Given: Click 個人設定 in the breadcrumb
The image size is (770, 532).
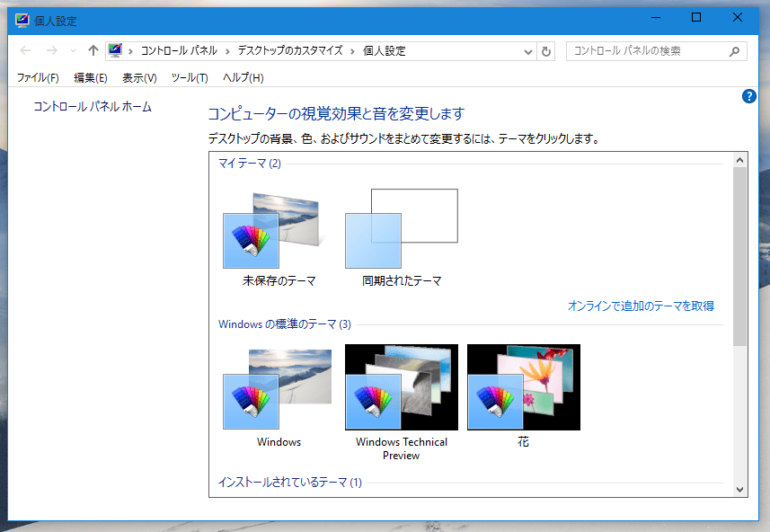Looking at the screenshot, I should [x=385, y=50].
